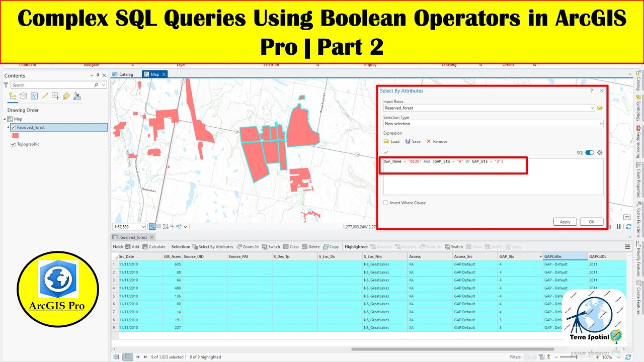Click the attribute table horizontal scrollbar
644x362 pixels.
453,349
